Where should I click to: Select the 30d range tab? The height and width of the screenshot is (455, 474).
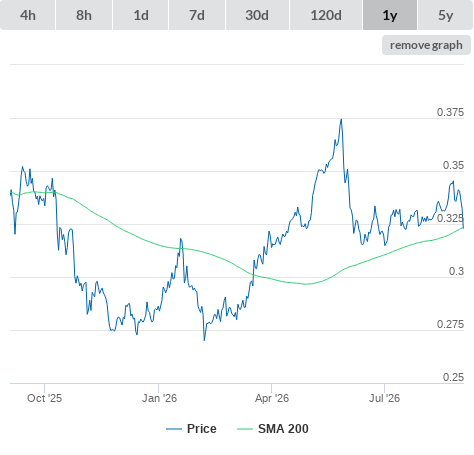257,15
